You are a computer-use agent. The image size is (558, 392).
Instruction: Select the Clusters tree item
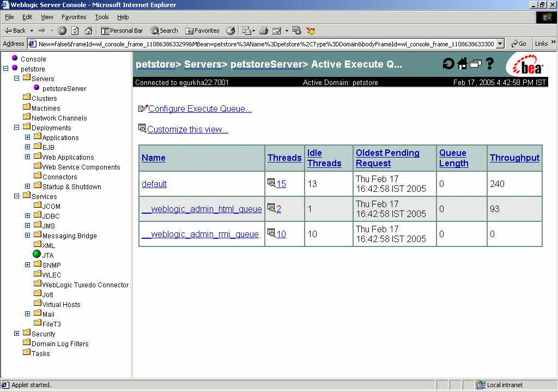click(x=44, y=98)
